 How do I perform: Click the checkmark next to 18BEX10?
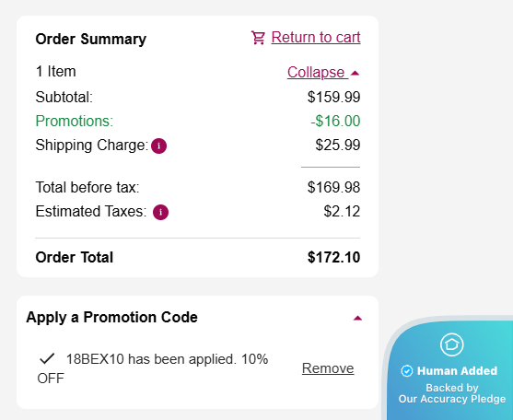(47, 358)
